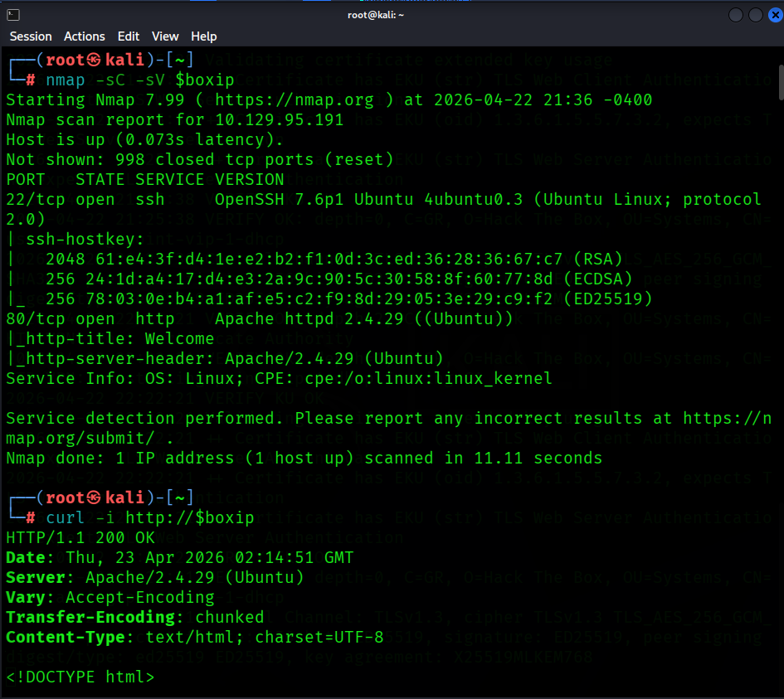Open the View menu
The height and width of the screenshot is (699, 784).
pyautogui.click(x=165, y=36)
